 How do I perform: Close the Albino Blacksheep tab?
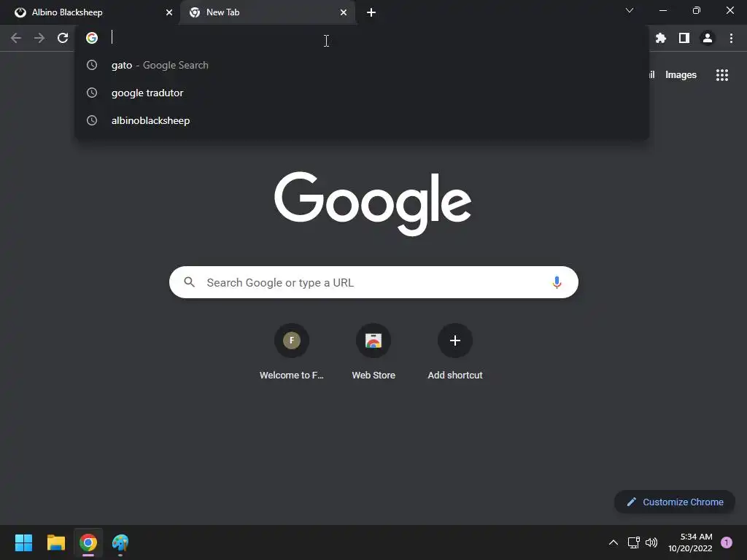pyautogui.click(x=169, y=12)
